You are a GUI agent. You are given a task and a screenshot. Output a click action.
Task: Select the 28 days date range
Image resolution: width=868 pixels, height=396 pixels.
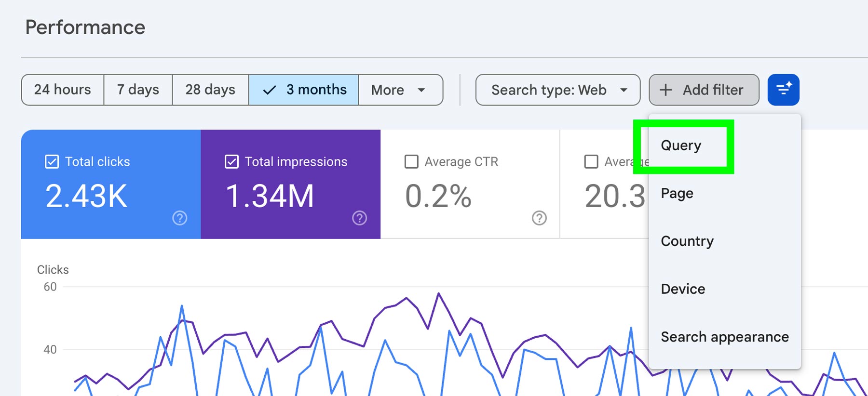(210, 90)
